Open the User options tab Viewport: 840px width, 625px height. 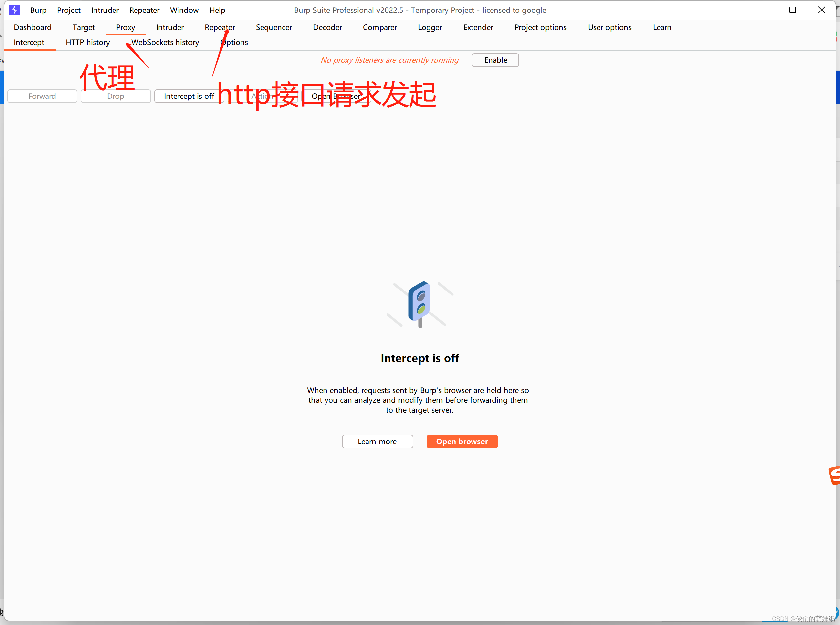click(x=610, y=27)
